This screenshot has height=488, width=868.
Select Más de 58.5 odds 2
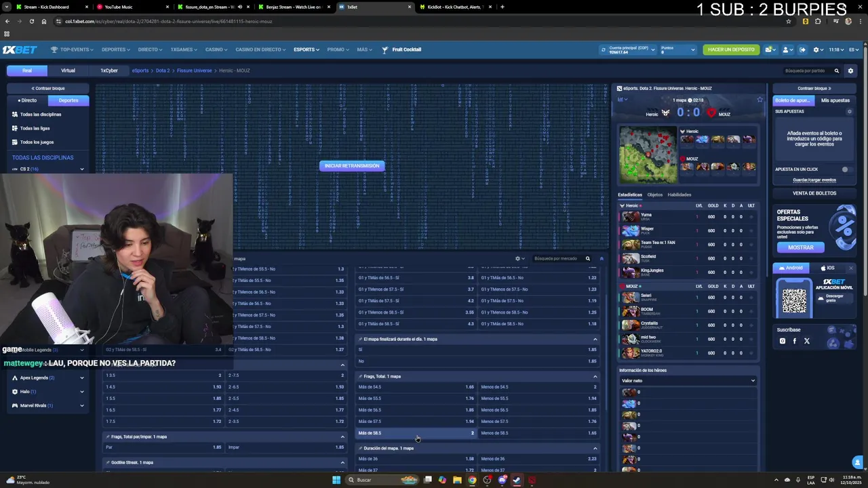tap(416, 433)
